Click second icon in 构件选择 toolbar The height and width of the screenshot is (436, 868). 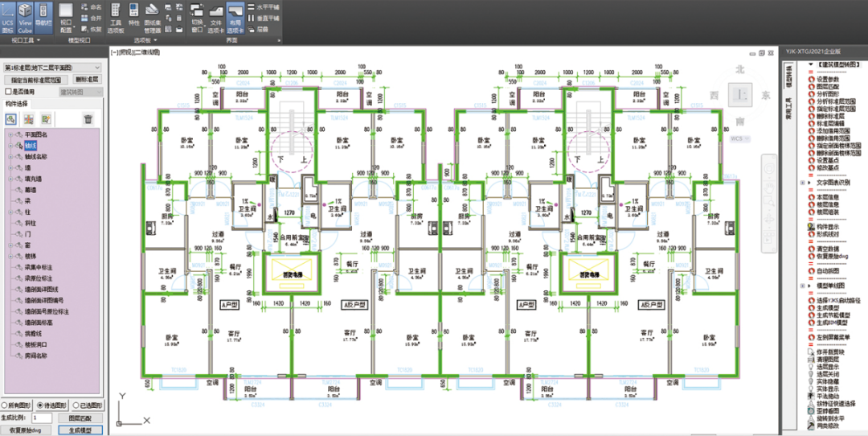click(29, 118)
